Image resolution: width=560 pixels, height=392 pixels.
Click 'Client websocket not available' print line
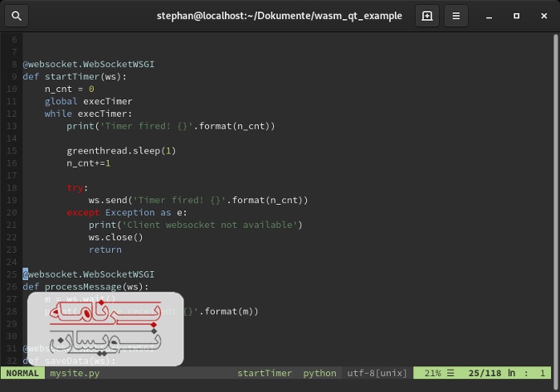[195, 225]
